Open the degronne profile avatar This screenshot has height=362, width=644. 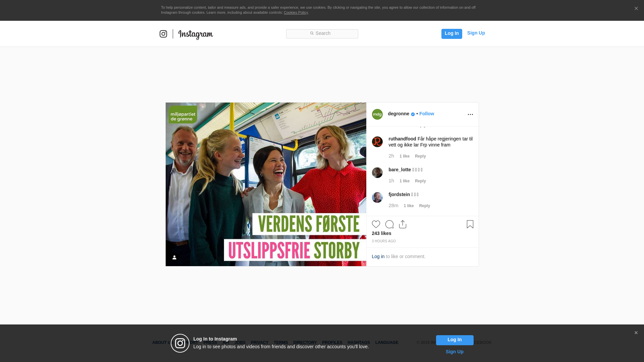pyautogui.click(x=377, y=114)
